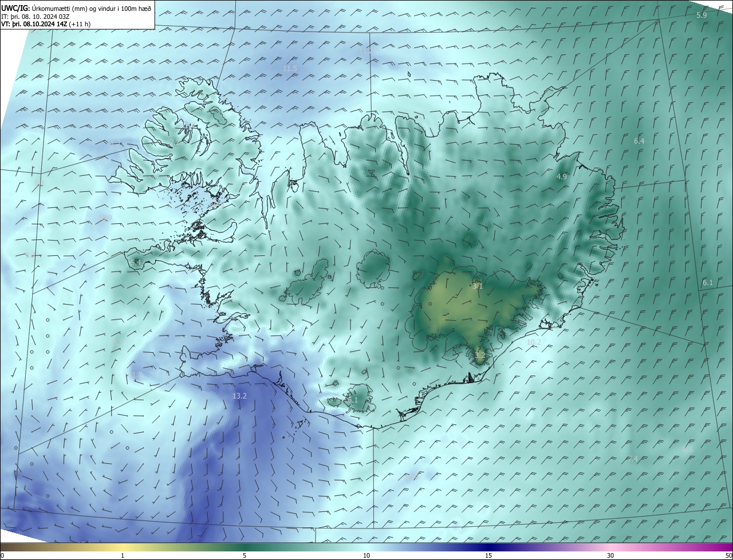Click the 6.4 value over the northeast sea
The height and width of the screenshot is (560, 733).
coord(639,141)
